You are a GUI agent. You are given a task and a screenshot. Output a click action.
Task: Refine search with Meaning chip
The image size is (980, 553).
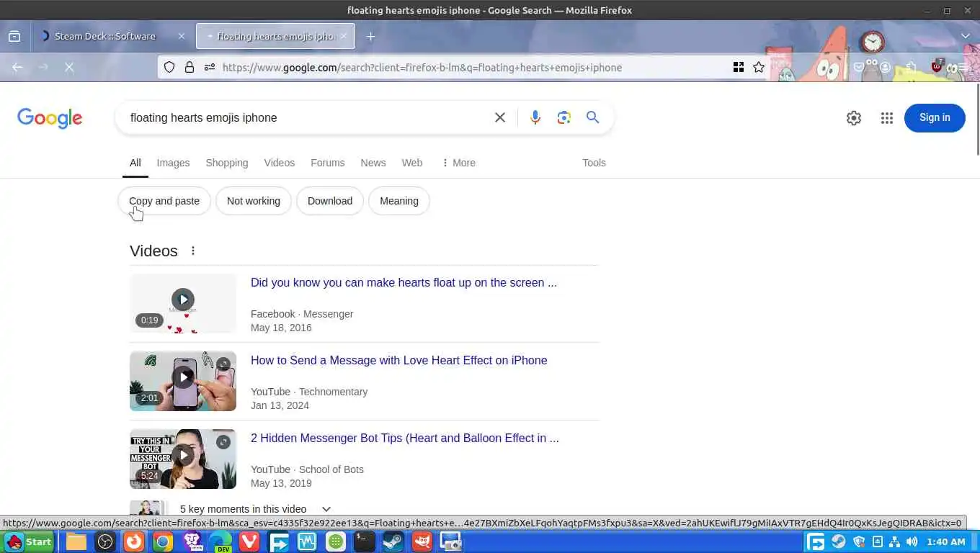399,201
